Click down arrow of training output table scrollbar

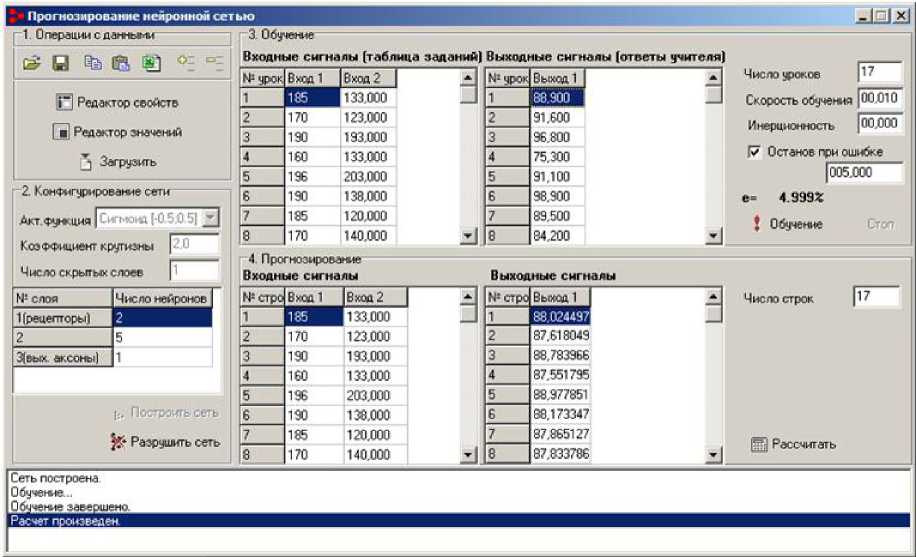click(x=713, y=236)
